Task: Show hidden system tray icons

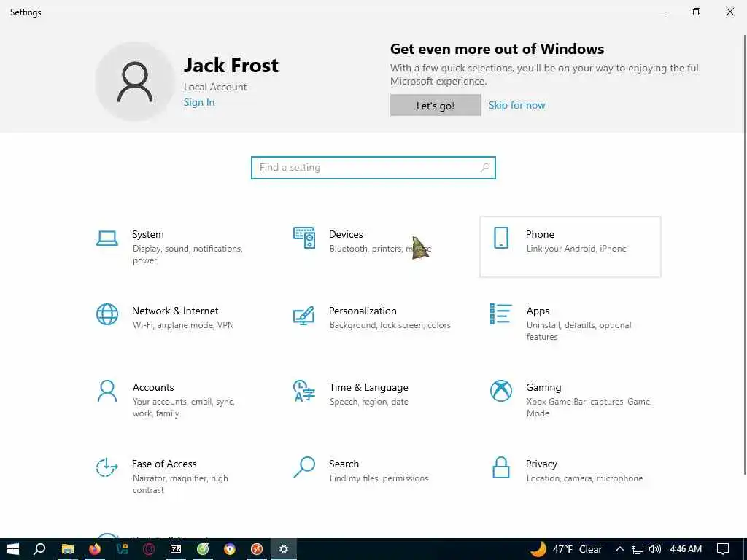Action: pyautogui.click(x=620, y=549)
